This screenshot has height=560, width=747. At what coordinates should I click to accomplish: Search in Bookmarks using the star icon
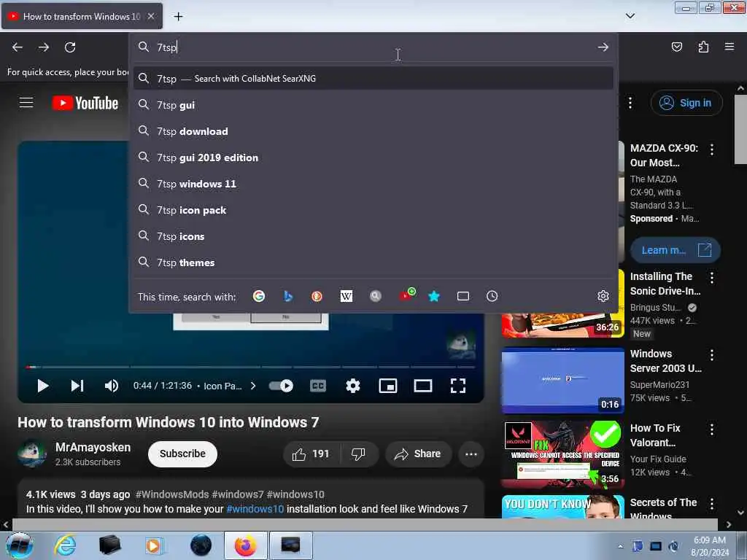point(434,296)
